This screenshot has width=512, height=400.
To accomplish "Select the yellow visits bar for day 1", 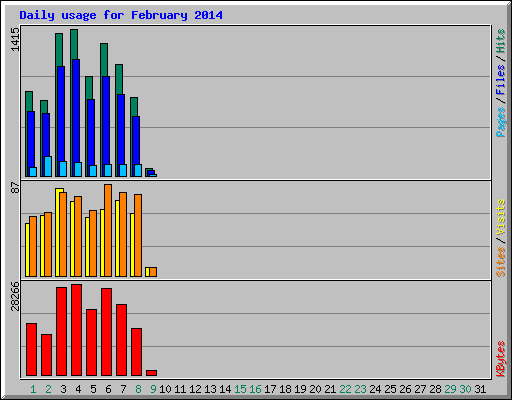I will (x=27, y=250).
